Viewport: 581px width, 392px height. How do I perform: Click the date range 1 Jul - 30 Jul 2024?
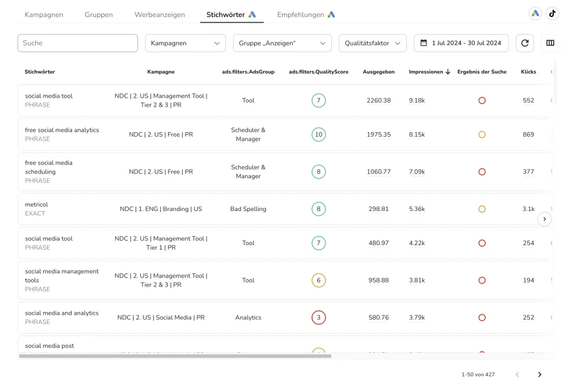pyautogui.click(x=466, y=43)
